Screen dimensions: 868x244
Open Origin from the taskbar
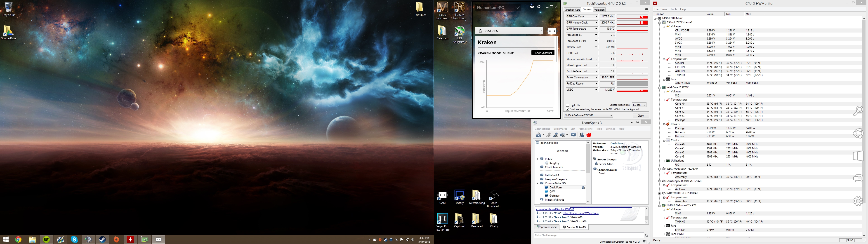tap(116, 240)
